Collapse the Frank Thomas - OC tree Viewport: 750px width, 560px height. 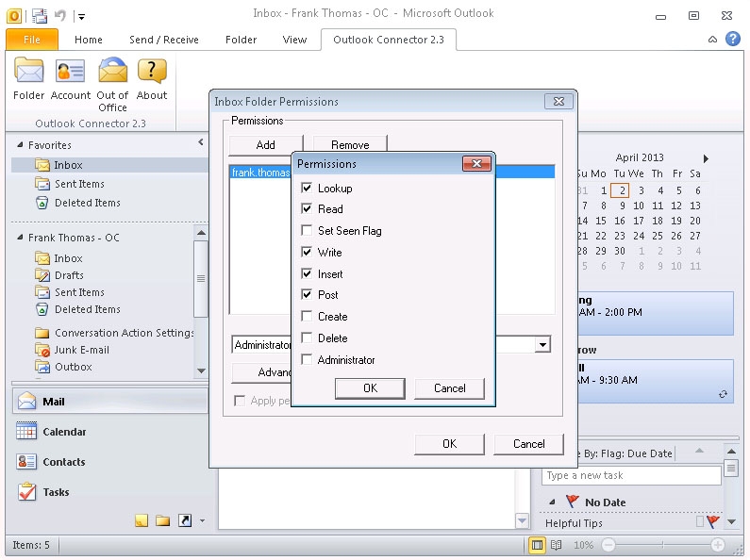pyautogui.click(x=20, y=237)
